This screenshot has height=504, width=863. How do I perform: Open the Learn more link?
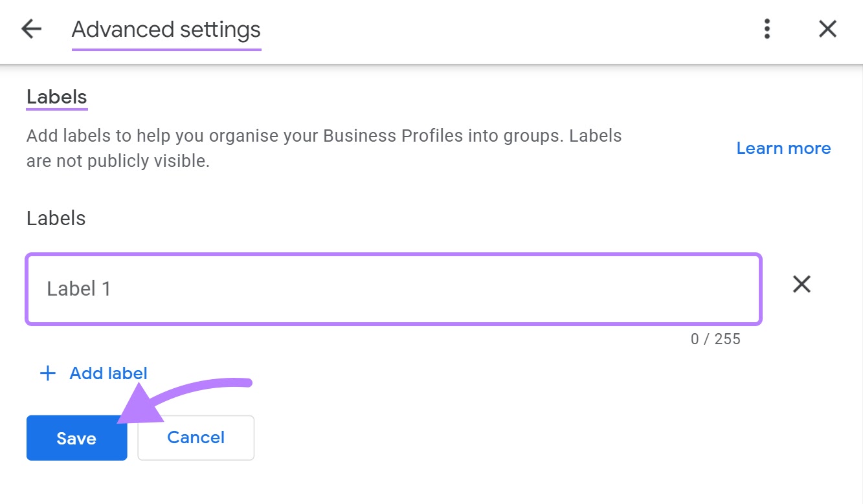coord(783,148)
